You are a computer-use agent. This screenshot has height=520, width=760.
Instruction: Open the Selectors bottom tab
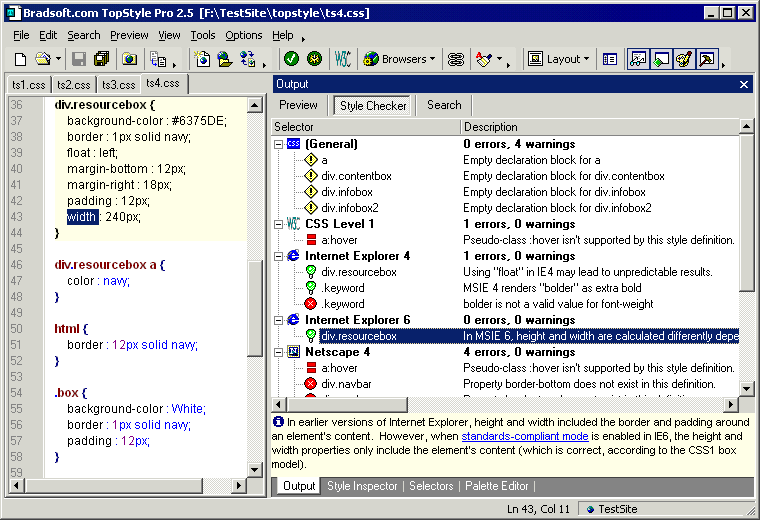coord(431,486)
